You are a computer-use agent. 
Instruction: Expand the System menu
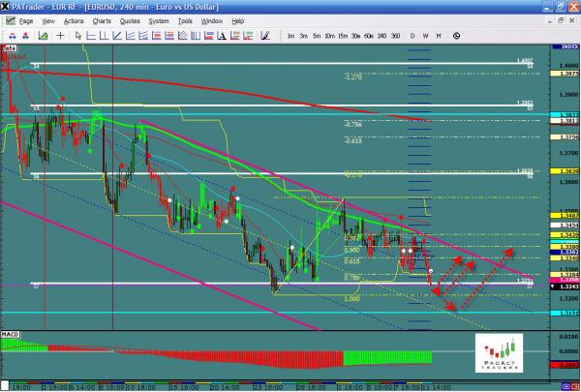click(158, 19)
